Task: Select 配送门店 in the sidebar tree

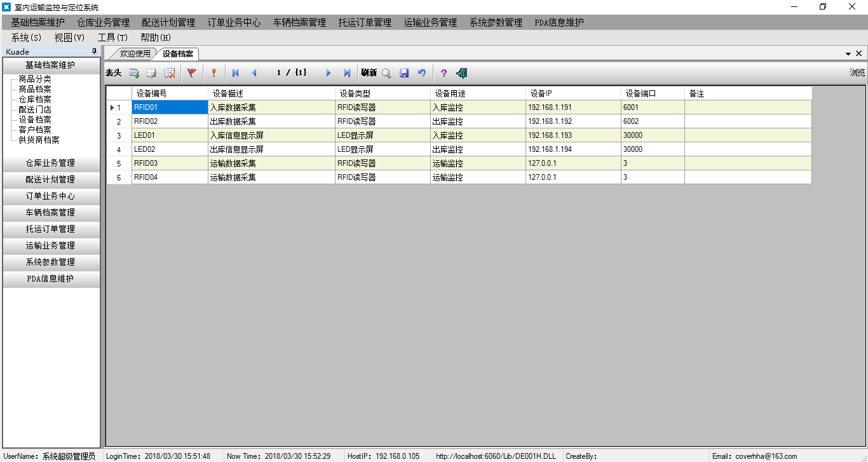Action: click(35, 109)
